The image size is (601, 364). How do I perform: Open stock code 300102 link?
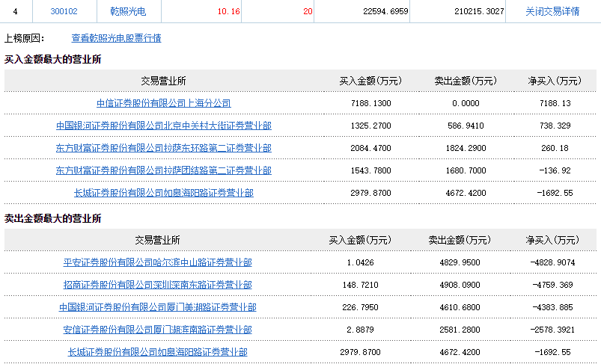(x=63, y=12)
